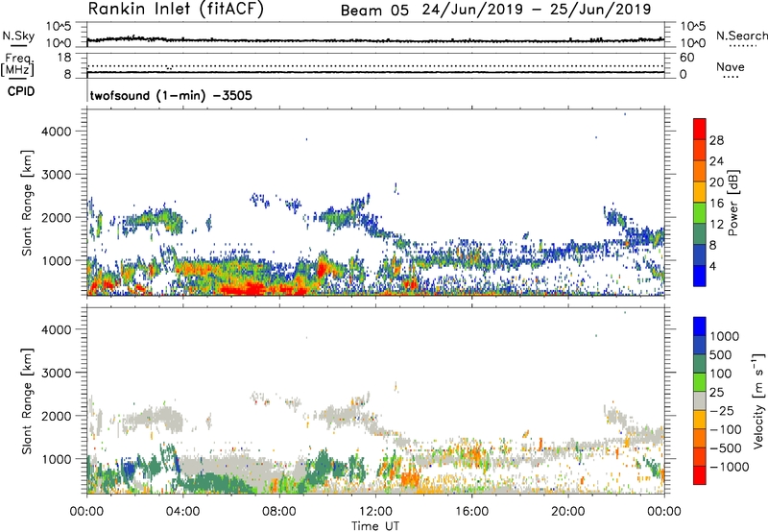The height and width of the screenshot is (532, 768).
Task: Pick the red top segment of Power colorbar
Action: click(x=700, y=130)
